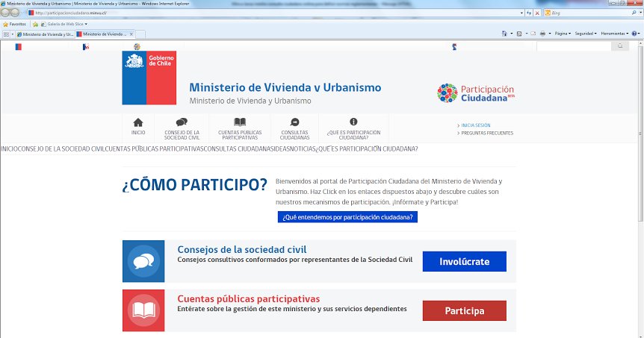The width and height of the screenshot is (644, 338).
Task: Follow the Inicia Sesión link
Action: pyautogui.click(x=476, y=125)
